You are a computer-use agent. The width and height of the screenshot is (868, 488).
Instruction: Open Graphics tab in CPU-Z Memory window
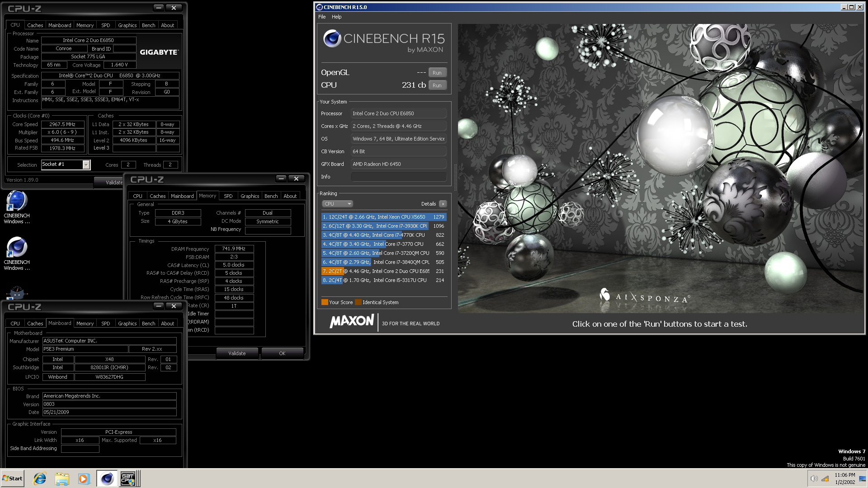pos(250,196)
